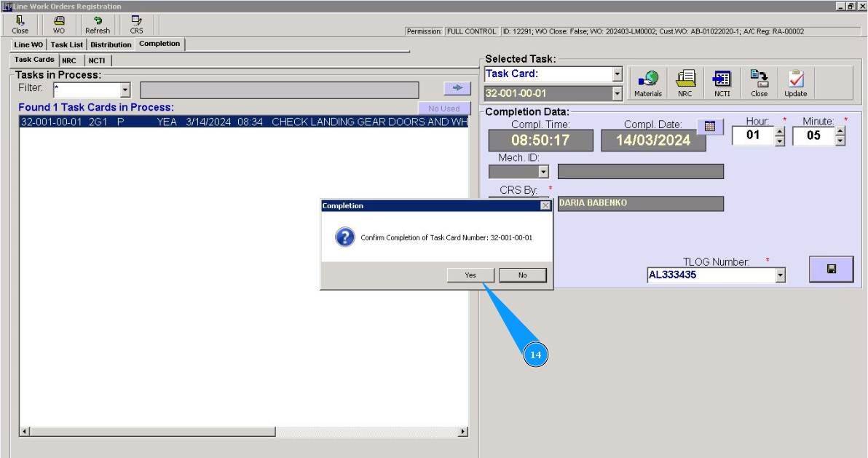This screenshot has width=868, height=458.
Task: Select the Completion tab
Action: (159, 44)
